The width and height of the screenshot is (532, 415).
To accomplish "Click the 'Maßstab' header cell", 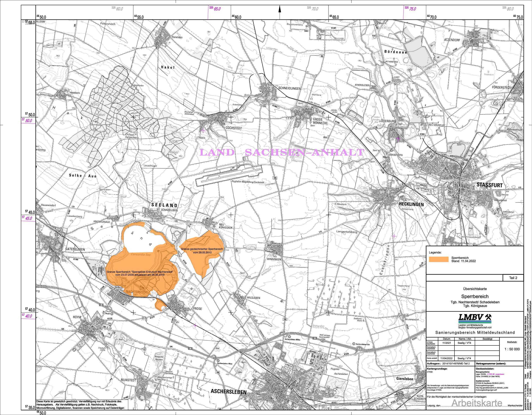I will [x=512, y=342].
